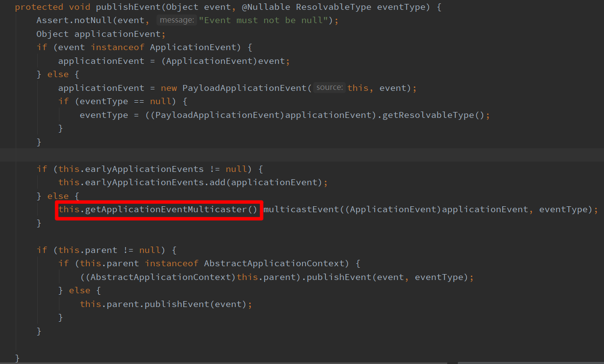
Task: Click the getResolvableType() method call
Action: click(x=434, y=115)
